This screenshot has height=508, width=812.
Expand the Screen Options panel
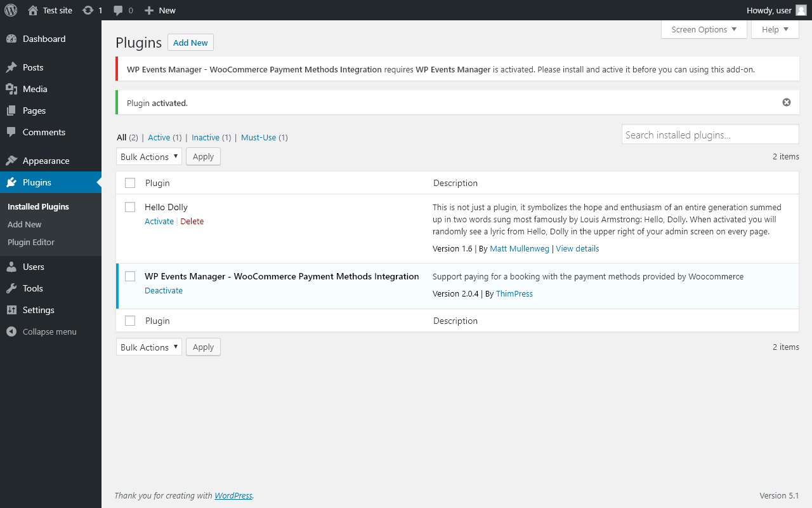[x=704, y=29]
